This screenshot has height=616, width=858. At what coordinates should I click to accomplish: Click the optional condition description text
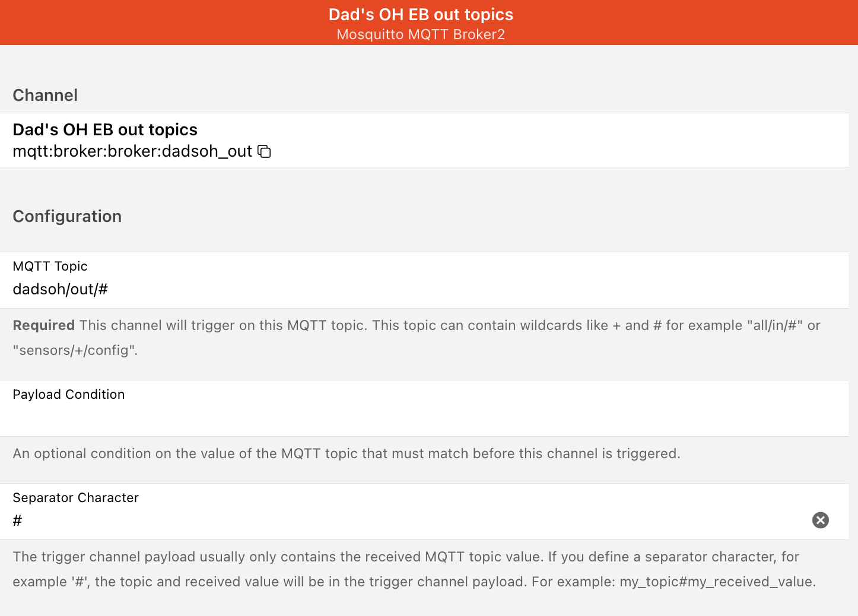347,453
